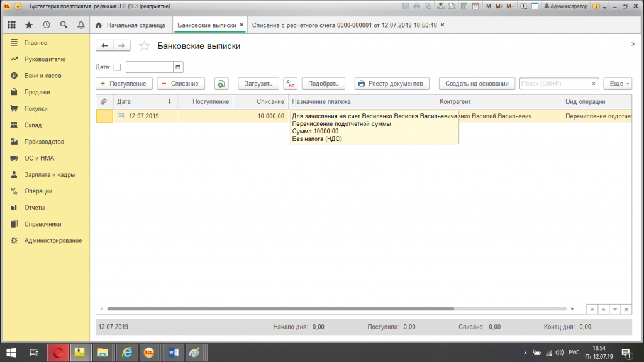This screenshot has width=644, height=362.
Task: Open Word from the Windows taskbar
Action: click(x=173, y=353)
